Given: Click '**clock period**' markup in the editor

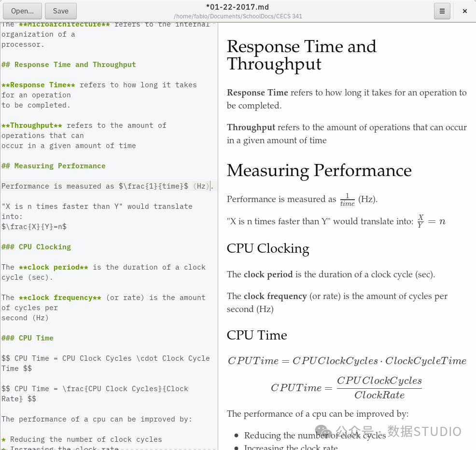Looking at the screenshot, I should click(54, 268).
